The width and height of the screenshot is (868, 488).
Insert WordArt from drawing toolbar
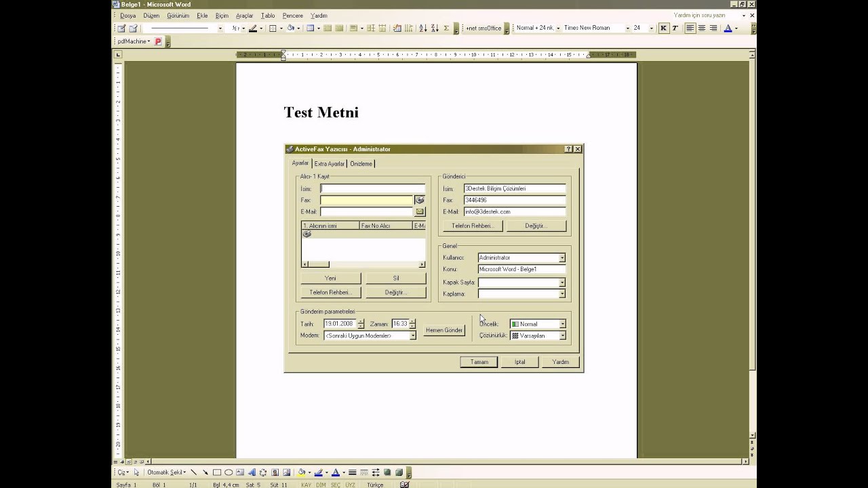tap(252, 472)
